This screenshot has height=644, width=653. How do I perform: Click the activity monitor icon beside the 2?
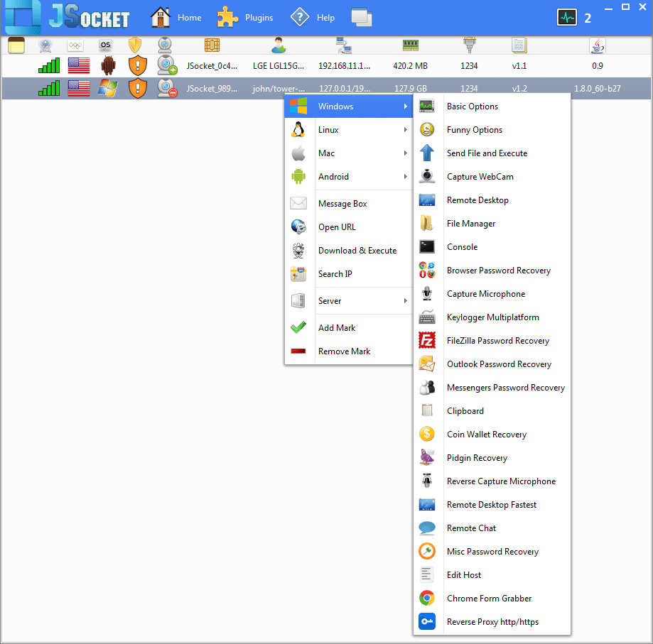(x=567, y=18)
